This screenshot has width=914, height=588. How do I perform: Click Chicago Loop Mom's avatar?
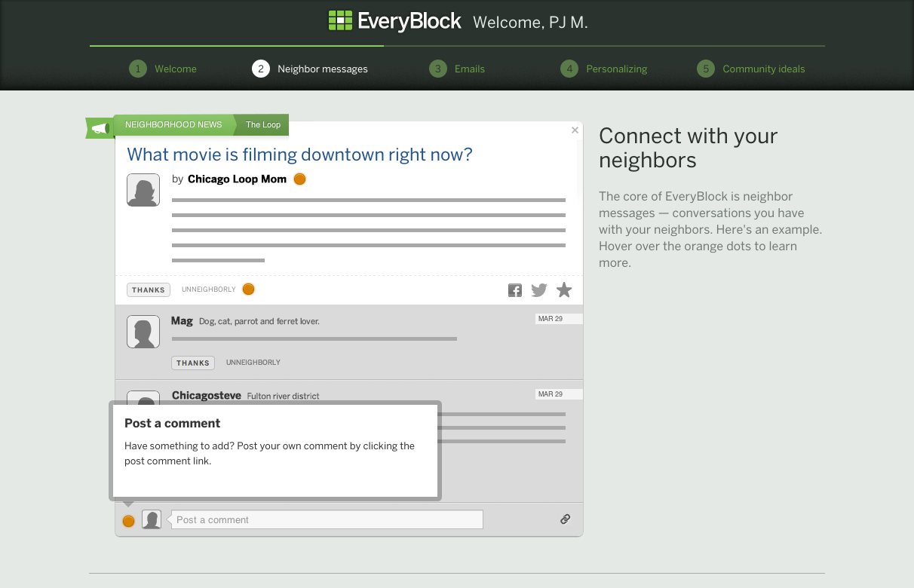[143, 190]
